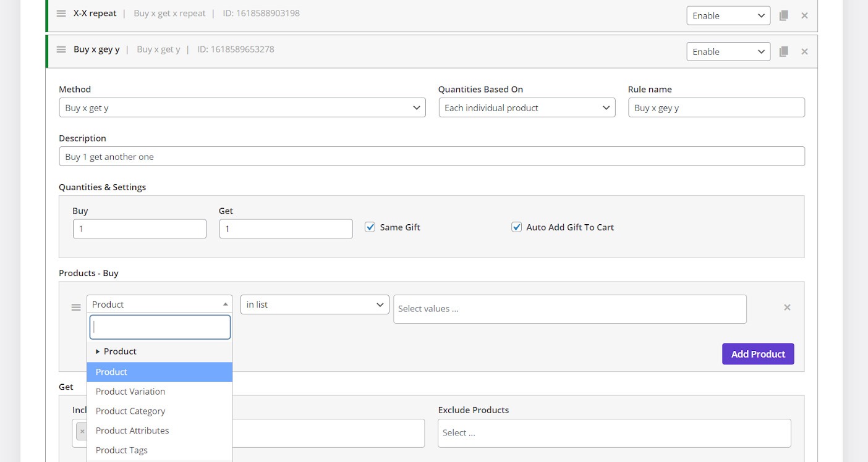Delete the X-X repeat rule
The height and width of the screenshot is (462, 868).
pyautogui.click(x=804, y=15)
